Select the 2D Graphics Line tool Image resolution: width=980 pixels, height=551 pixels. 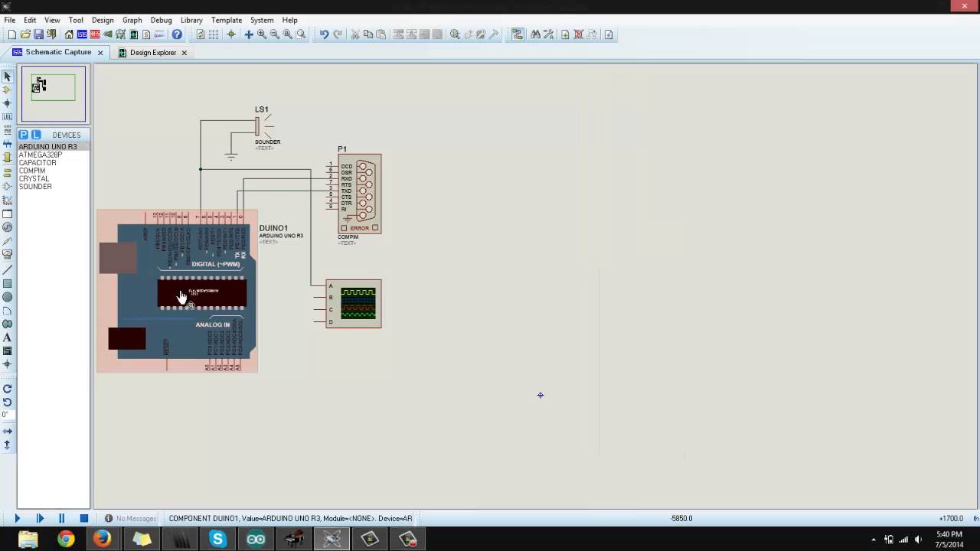tap(8, 269)
